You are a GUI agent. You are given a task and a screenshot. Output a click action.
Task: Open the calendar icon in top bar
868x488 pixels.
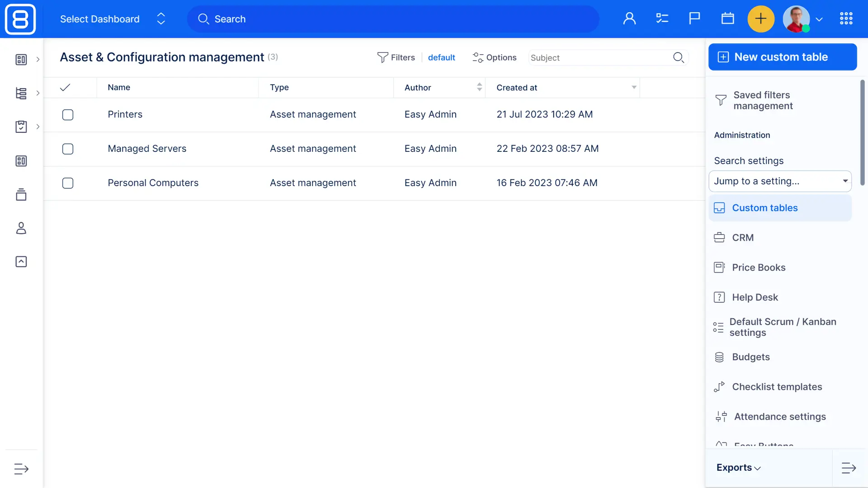click(x=727, y=19)
